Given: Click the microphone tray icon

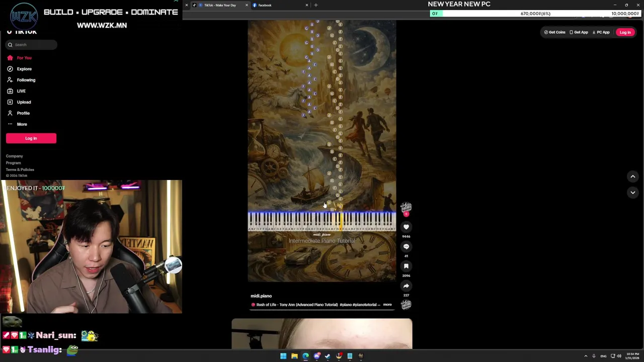Looking at the screenshot, I should coord(594,356).
